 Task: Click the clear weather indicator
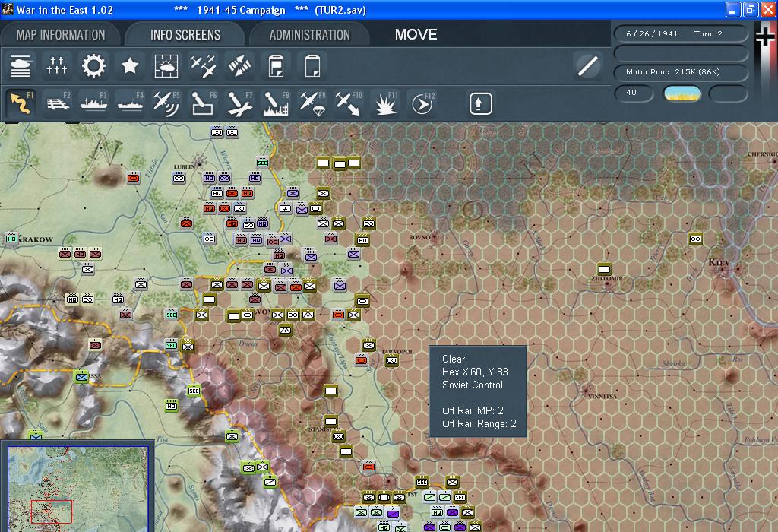click(682, 93)
